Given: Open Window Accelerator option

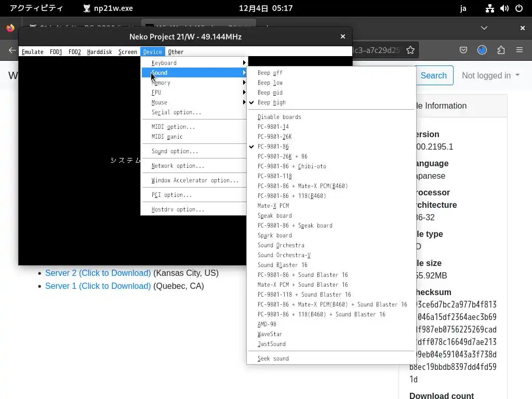Looking at the screenshot, I should 194,180.
